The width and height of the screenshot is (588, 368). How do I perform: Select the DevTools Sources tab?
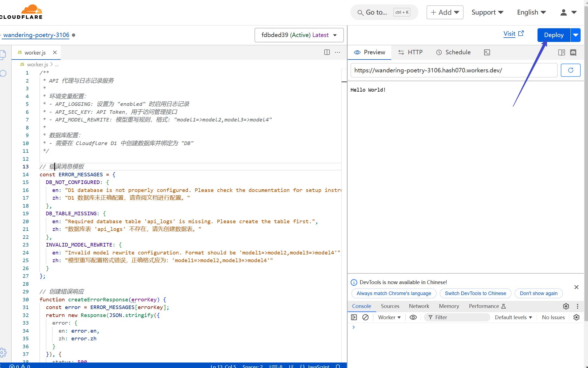coord(390,306)
